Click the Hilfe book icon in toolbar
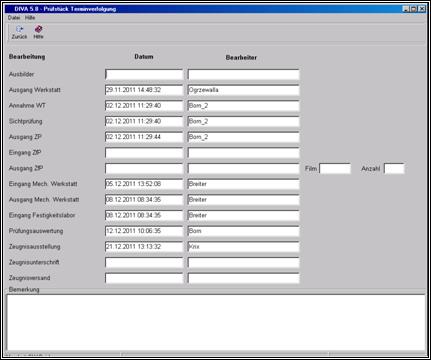This screenshot has width=431, height=360. pos(38,32)
